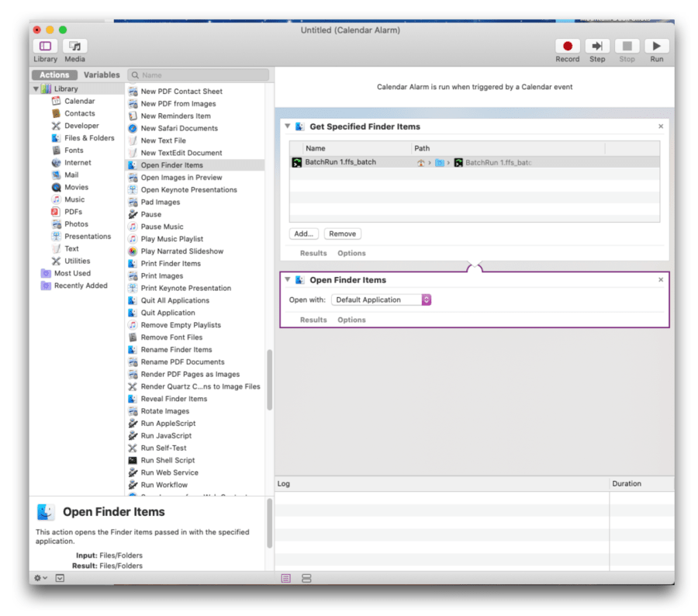Image resolution: width=698 pixels, height=616 pixels.
Task: Click the Actions tab
Action: pyautogui.click(x=54, y=74)
